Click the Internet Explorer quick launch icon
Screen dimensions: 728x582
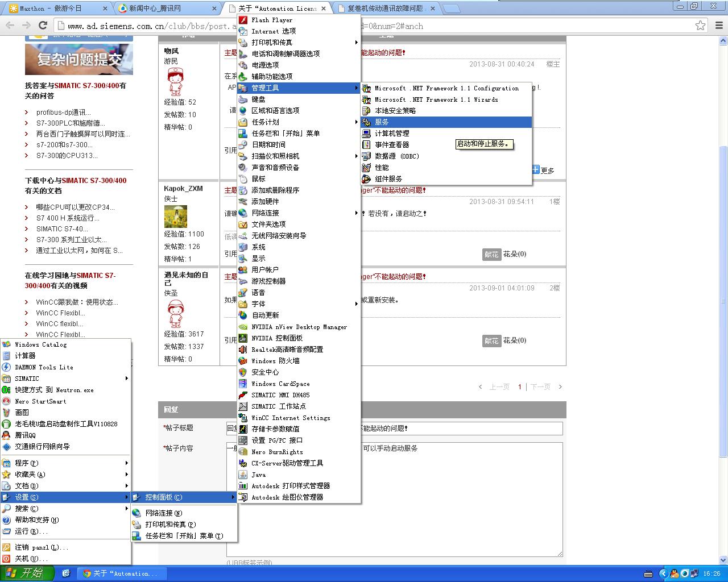(x=66, y=573)
